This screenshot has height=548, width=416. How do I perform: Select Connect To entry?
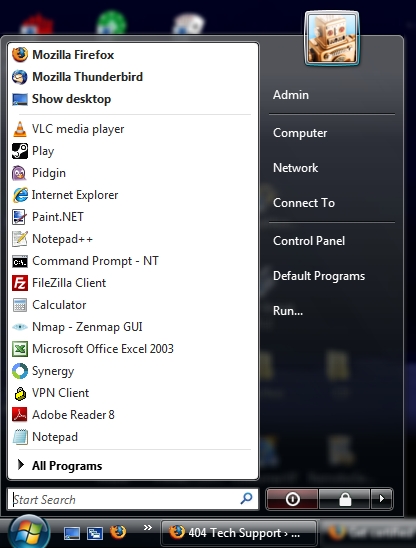(304, 203)
